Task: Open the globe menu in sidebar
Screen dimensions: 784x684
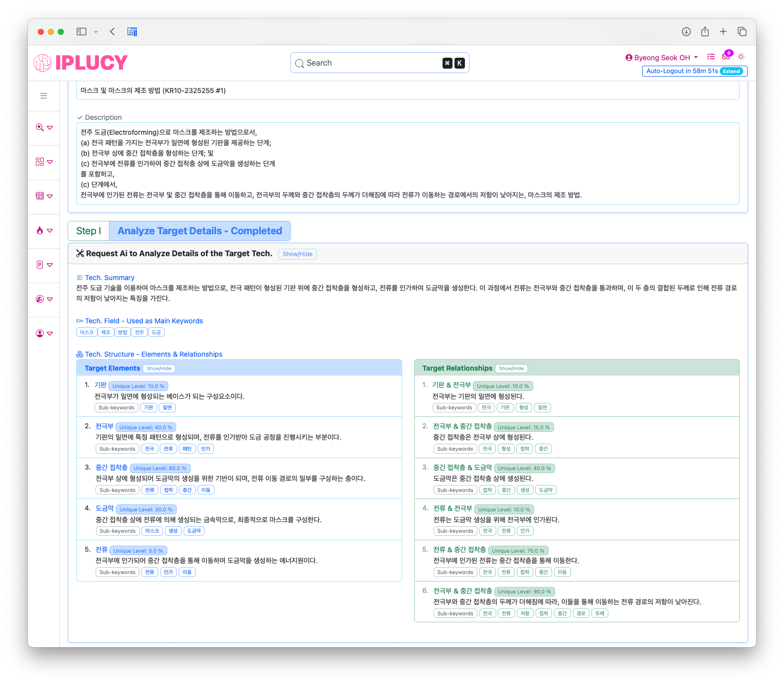Action: click(x=44, y=299)
